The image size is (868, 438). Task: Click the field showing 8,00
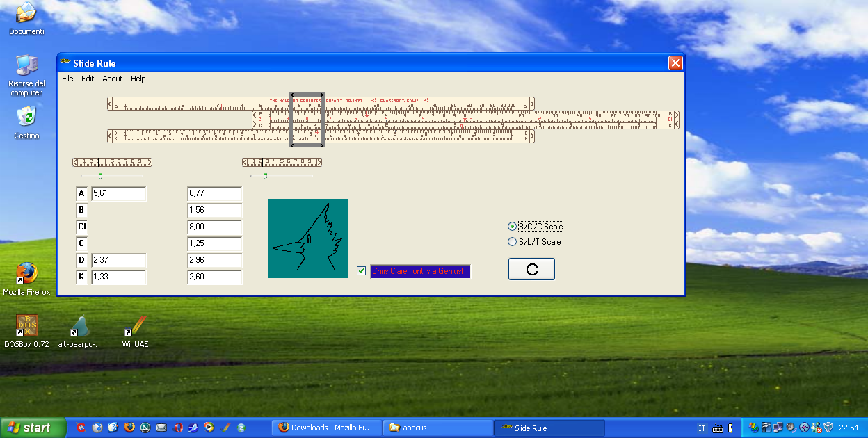215,227
